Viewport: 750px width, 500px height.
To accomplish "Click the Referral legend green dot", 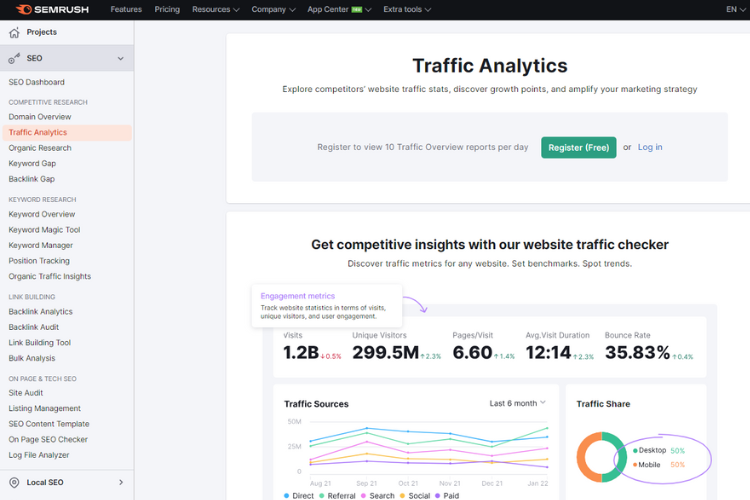I will click(322, 496).
